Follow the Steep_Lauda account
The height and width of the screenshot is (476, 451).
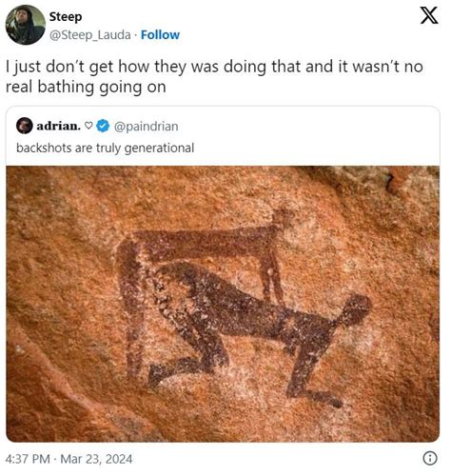(x=160, y=34)
